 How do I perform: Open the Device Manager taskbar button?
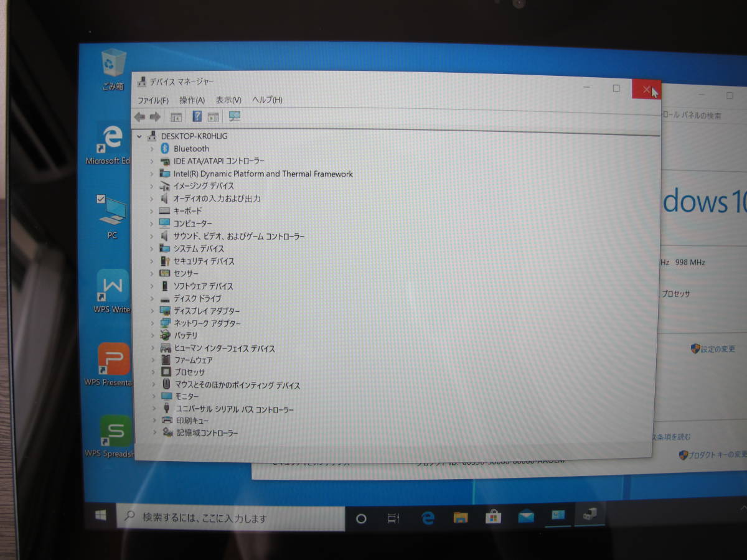tap(590, 515)
